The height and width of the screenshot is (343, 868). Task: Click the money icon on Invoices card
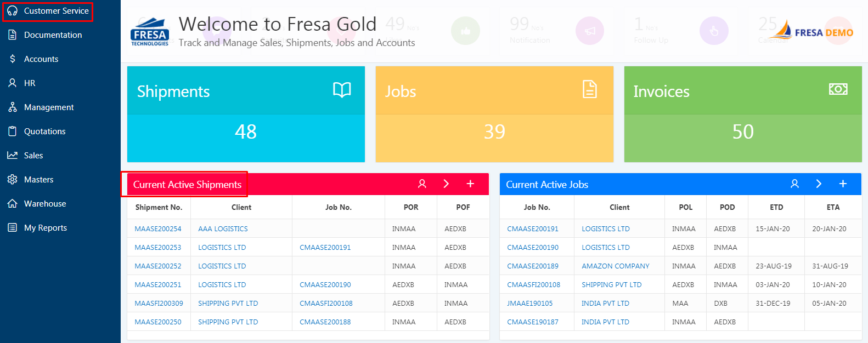[838, 89]
